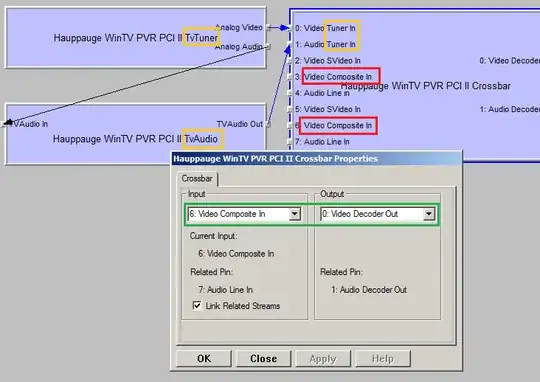The height and width of the screenshot is (382, 540).
Task: Click Current Input value 6: Video Composite In
Action: tap(236, 254)
